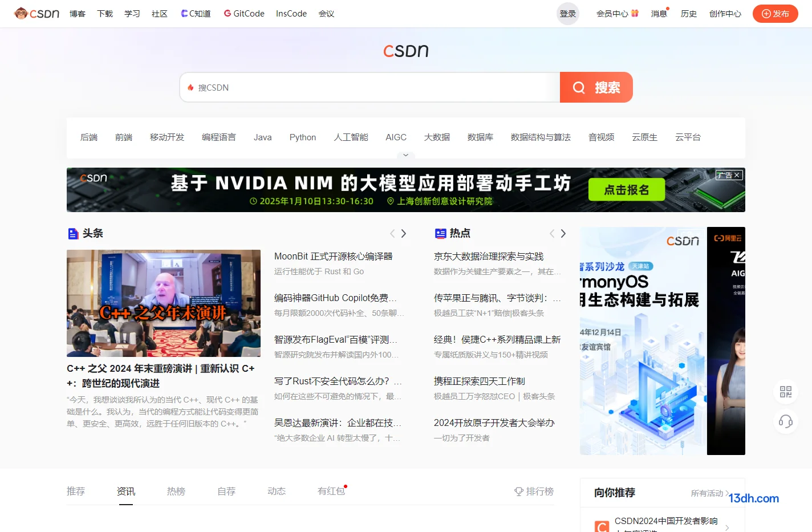The image size is (812, 532).
Task: Switch to the 有红包 tab
Action: (331, 492)
